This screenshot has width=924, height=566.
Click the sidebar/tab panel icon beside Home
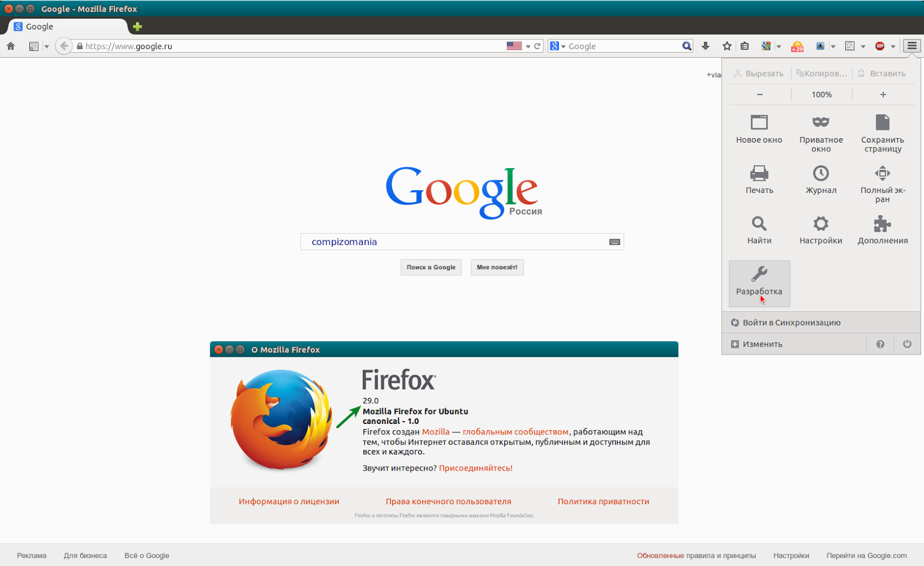pyautogui.click(x=33, y=46)
